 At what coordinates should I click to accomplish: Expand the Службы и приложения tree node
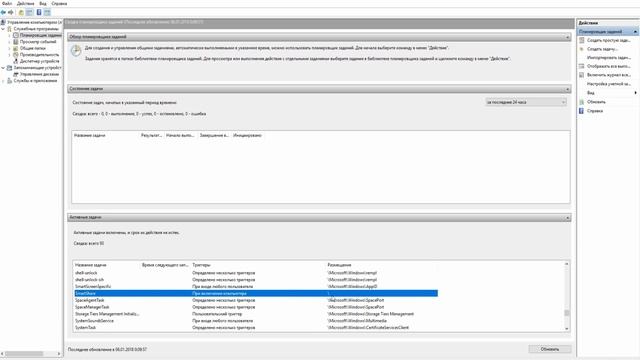click(3, 81)
